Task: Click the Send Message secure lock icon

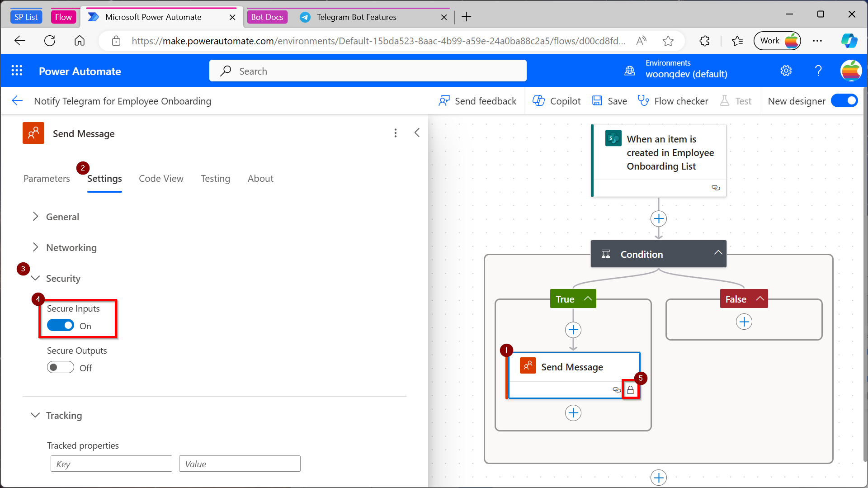Action: 630,390
